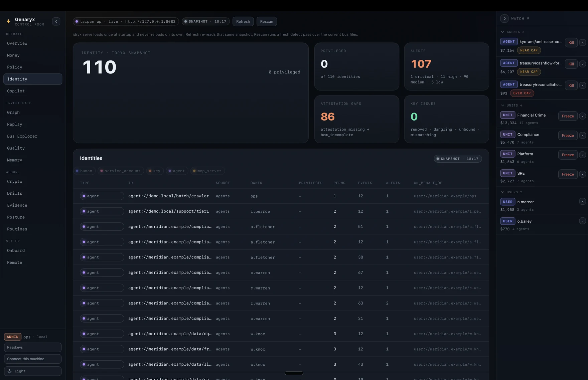Viewport: 588px width, 380px height.
Task: Open the Money page
Action: point(33,55)
